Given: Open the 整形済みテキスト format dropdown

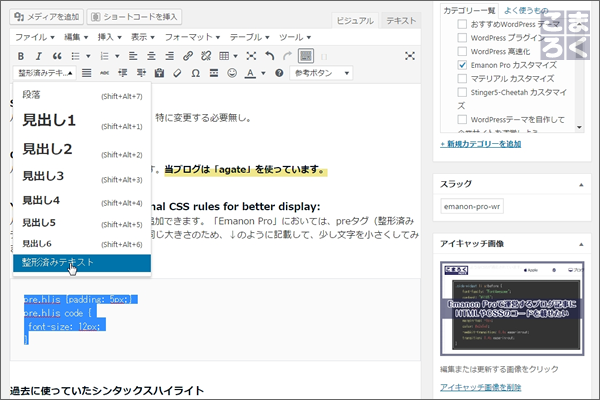Looking at the screenshot, I should 45,73.
